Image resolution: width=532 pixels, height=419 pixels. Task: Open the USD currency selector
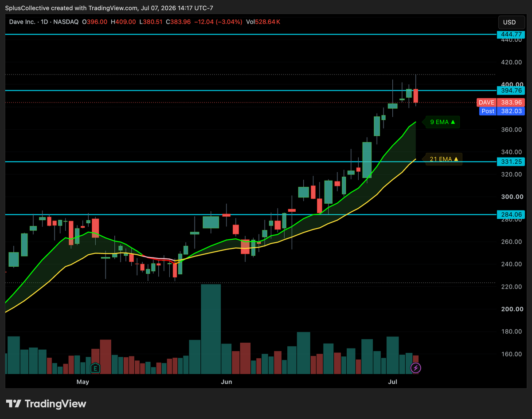pyautogui.click(x=509, y=22)
